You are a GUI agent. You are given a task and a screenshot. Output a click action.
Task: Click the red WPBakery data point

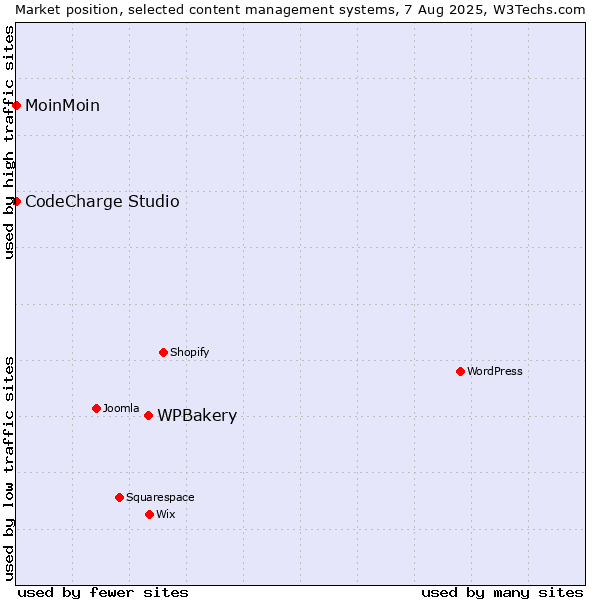tap(148, 416)
